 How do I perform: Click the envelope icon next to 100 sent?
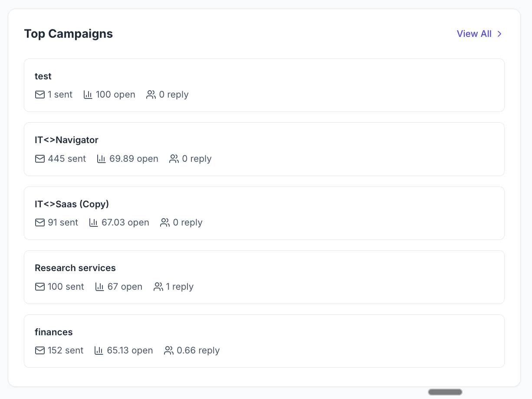pyautogui.click(x=40, y=287)
